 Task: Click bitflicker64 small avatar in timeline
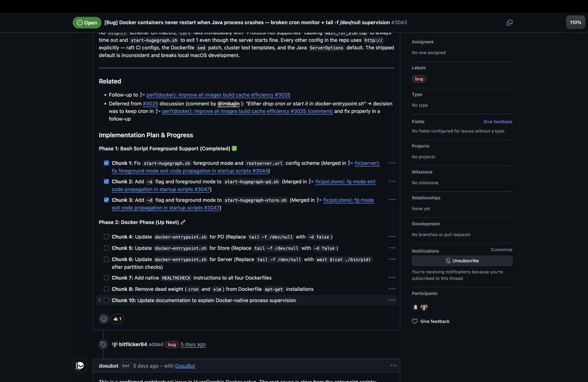tap(115, 344)
